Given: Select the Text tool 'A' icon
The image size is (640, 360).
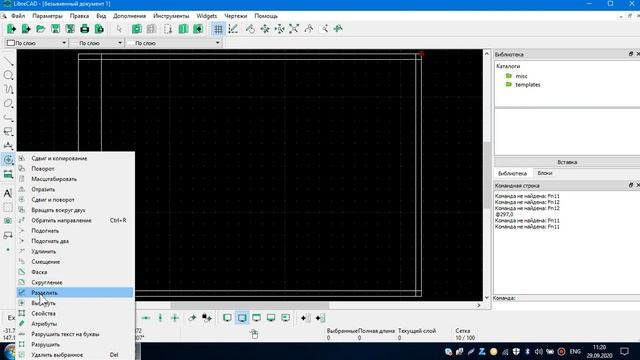Looking at the screenshot, I should [8, 193].
